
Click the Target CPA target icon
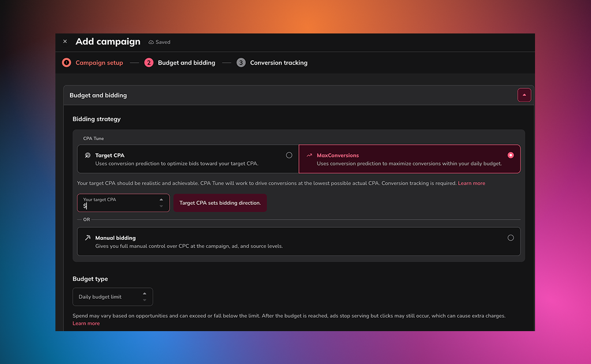coord(88,155)
